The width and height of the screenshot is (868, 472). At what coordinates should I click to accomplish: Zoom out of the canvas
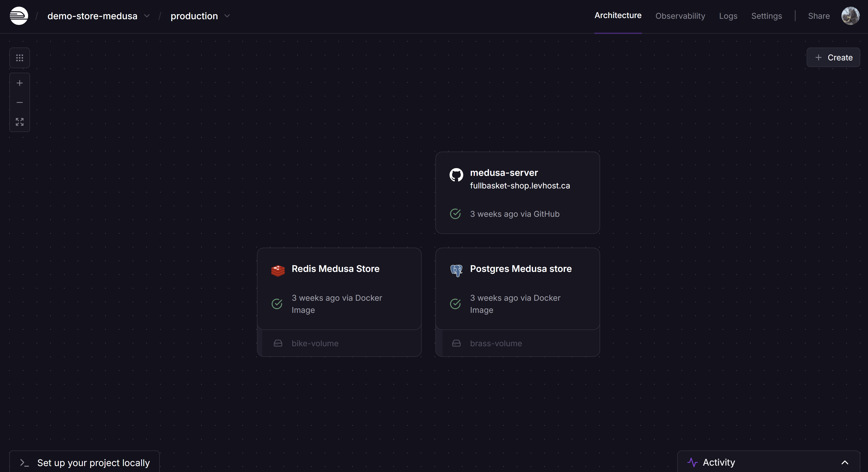pyautogui.click(x=19, y=102)
